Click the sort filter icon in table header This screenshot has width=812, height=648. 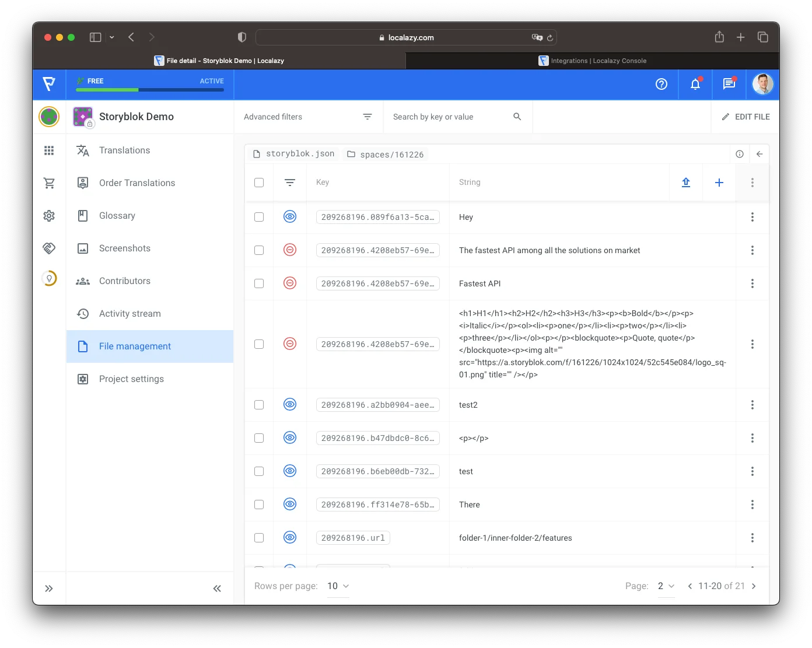coord(290,183)
